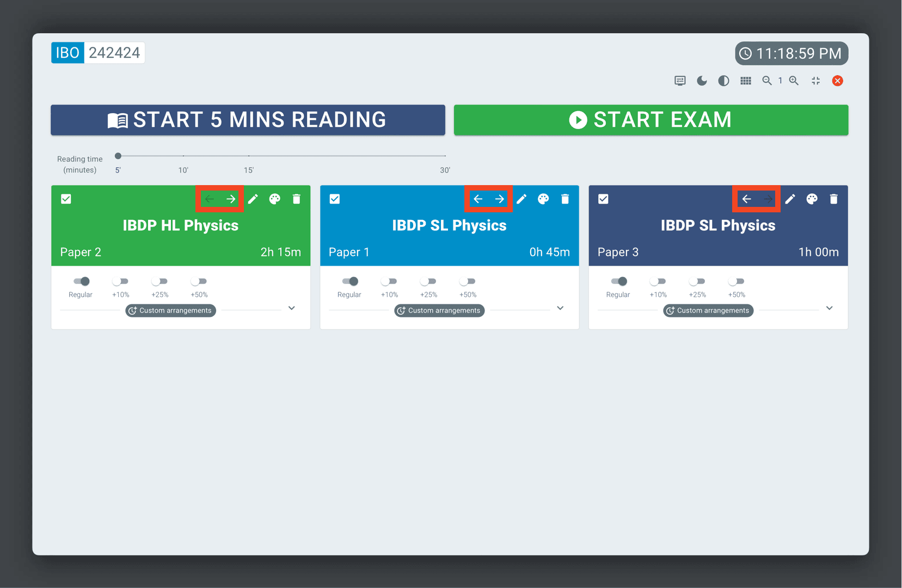Toggle high contrast half-circle icon
902x588 pixels.
coord(723,81)
